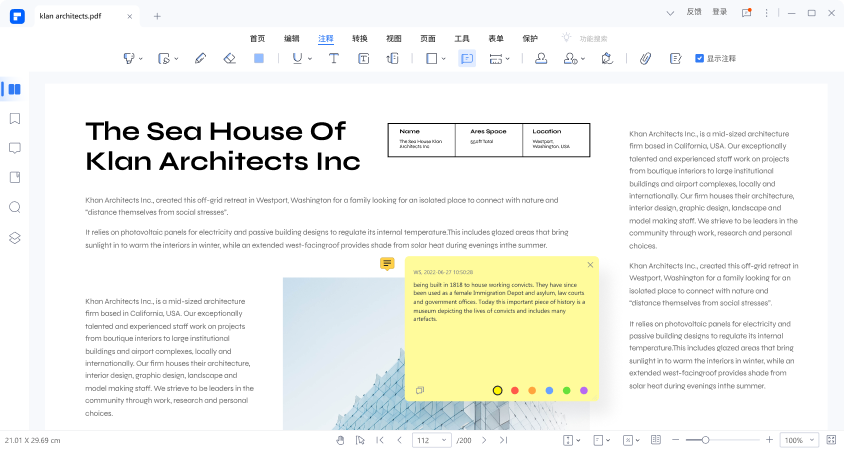The height and width of the screenshot is (450, 844).
Task: Select the text box tool
Action: (x=363, y=58)
